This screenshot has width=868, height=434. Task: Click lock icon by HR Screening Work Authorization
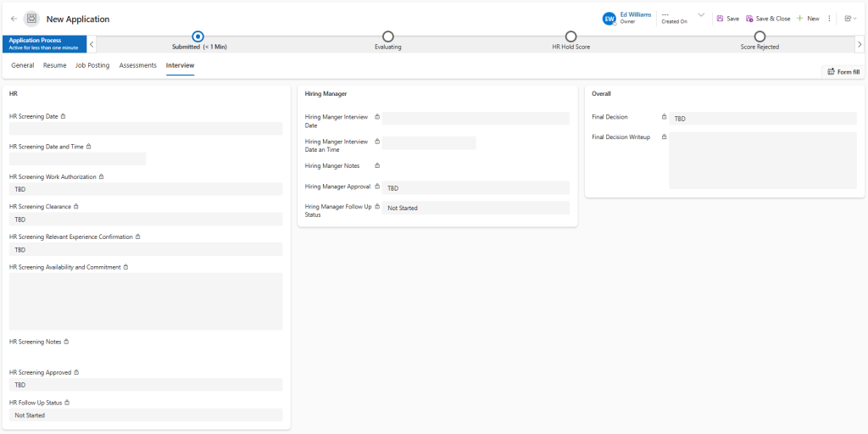[102, 176]
